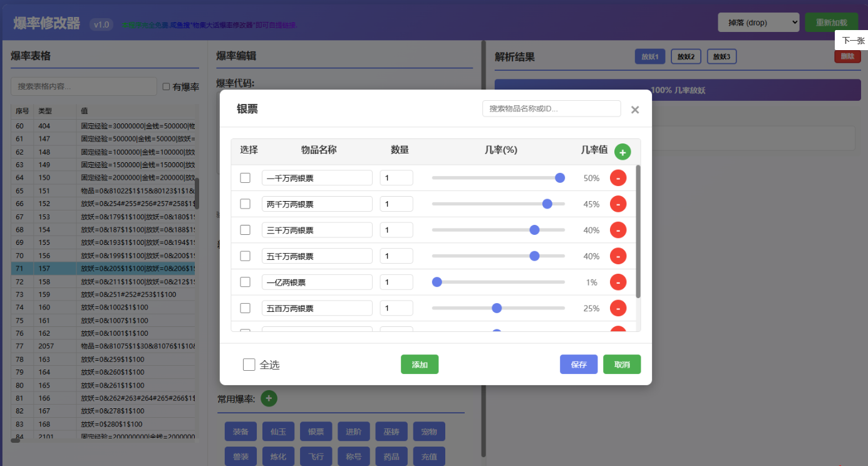Click the red 删除 delete button
The width and height of the screenshot is (868, 466).
click(847, 56)
